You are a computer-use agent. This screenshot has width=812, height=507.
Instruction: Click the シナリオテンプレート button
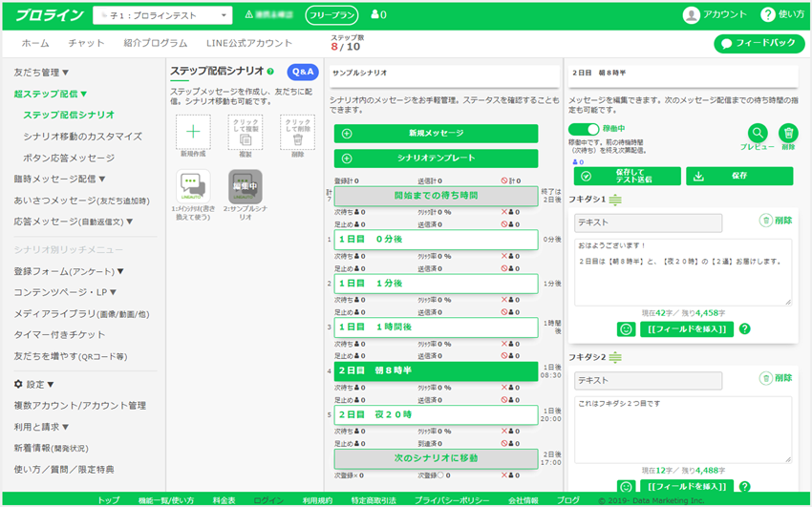(436, 158)
